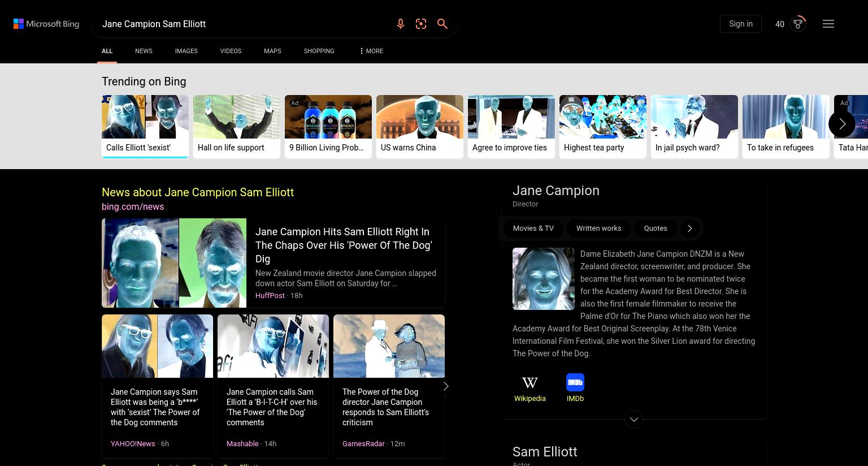
Task: Click the Sign in button
Action: 741,24
